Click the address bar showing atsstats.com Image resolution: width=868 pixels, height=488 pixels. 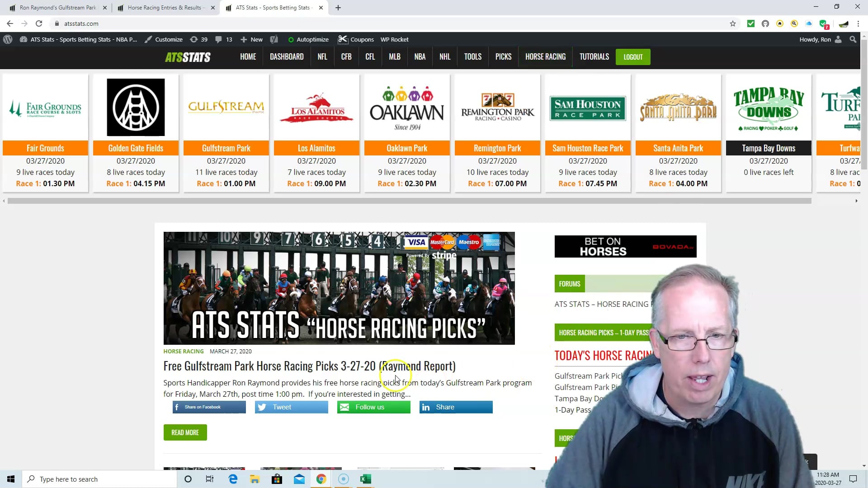389,23
